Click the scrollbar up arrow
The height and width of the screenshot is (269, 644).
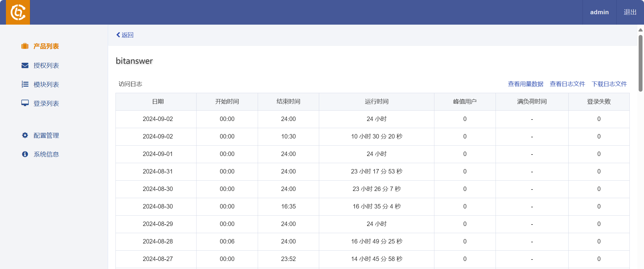pos(641,30)
